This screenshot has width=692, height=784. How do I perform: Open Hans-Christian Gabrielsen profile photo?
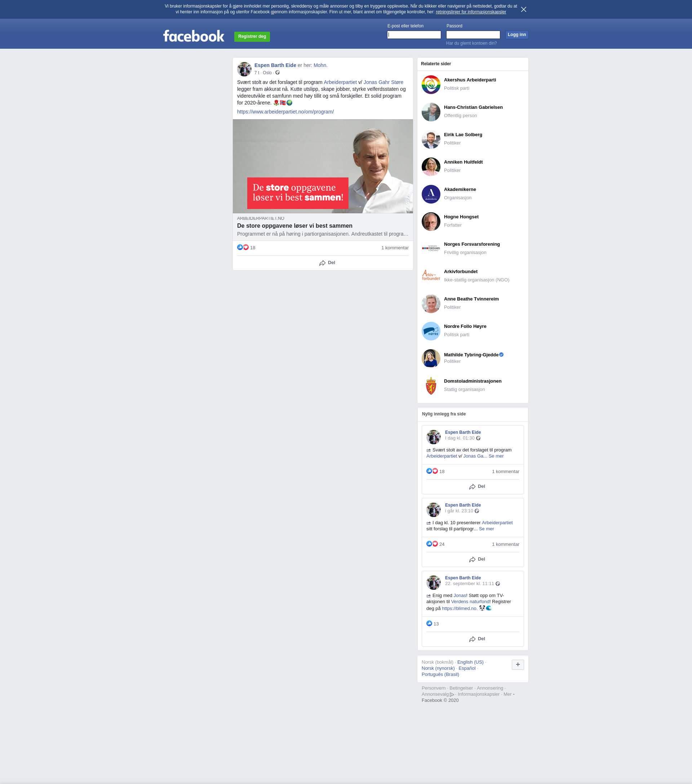pyautogui.click(x=431, y=112)
